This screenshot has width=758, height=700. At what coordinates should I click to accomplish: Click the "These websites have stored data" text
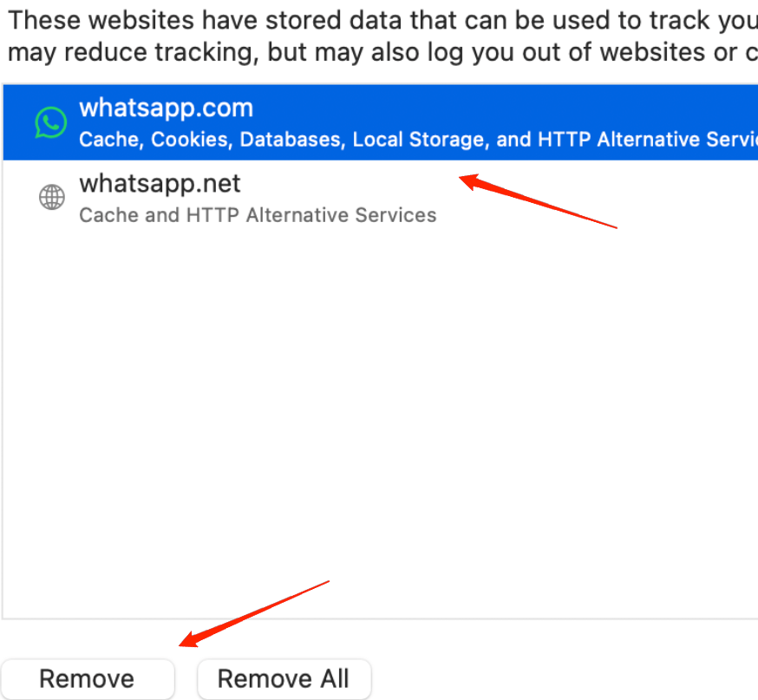tap(260, 18)
